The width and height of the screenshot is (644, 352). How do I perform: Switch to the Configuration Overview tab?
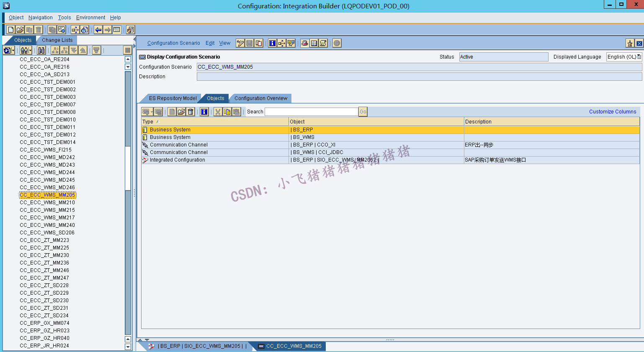tap(261, 98)
